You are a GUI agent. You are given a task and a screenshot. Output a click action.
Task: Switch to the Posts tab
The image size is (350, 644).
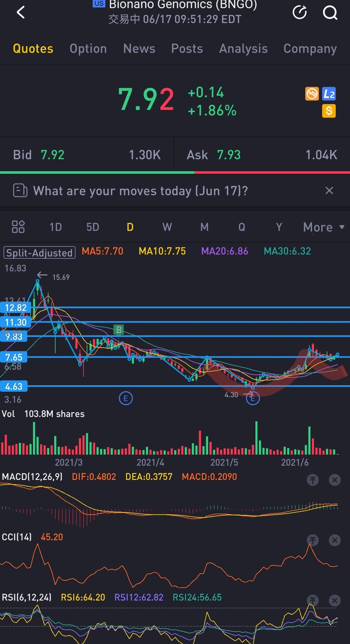(x=187, y=49)
